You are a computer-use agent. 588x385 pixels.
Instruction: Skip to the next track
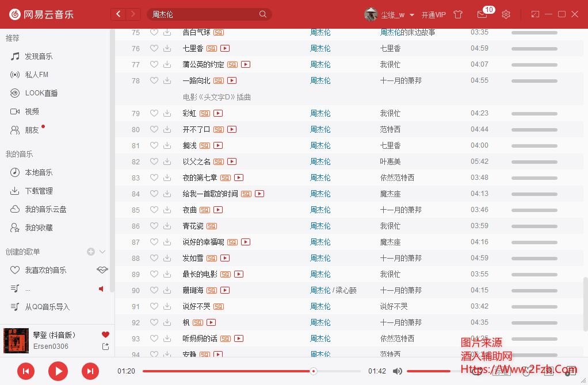(90, 371)
